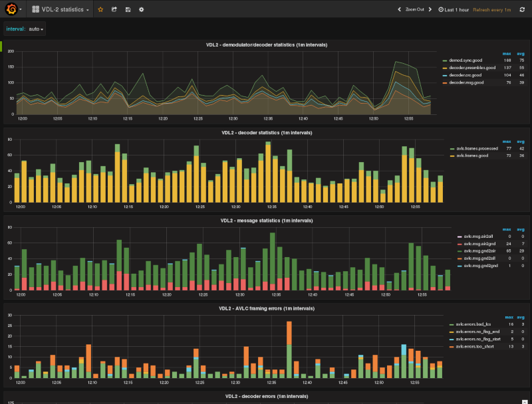This screenshot has width=532, height=404.
Task: Open the demodulator/decoder statistics panel title menu
Action: pos(267,45)
